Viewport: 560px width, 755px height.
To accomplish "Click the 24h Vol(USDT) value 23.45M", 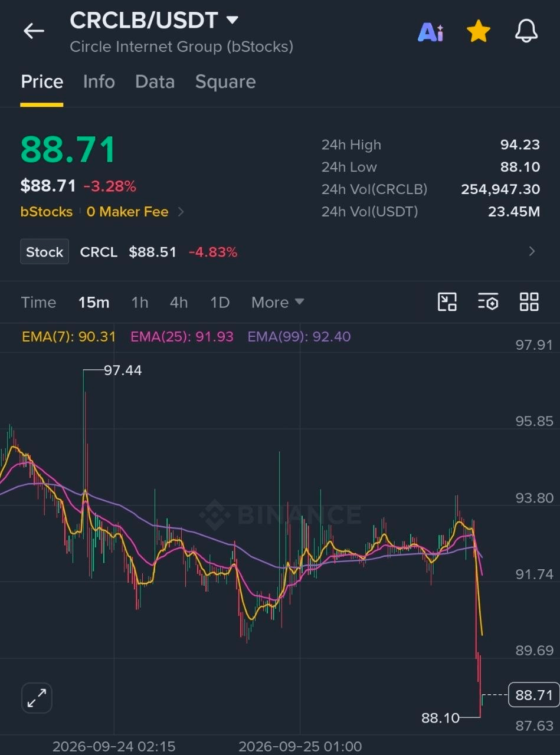I will coord(514,212).
